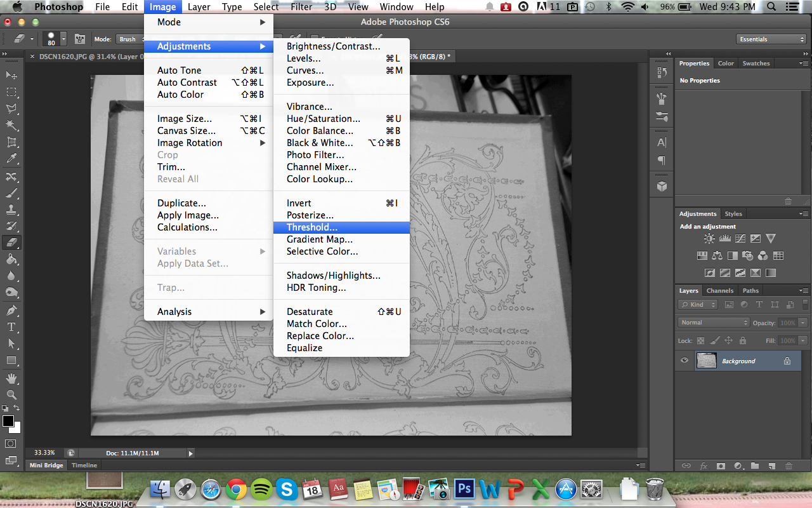Open the Layers panel flyout menu
812x508 pixels.
pyautogui.click(x=805, y=291)
